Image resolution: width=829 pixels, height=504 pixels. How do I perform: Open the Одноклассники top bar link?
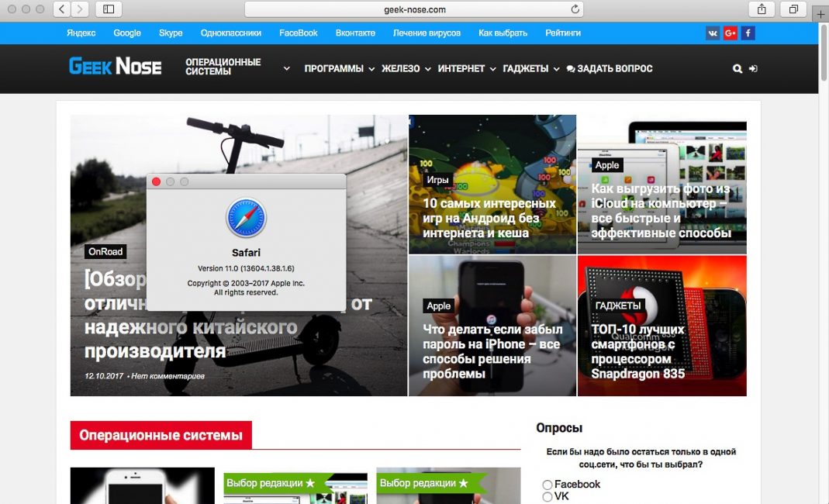pyautogui.click(x=230, y=33)
